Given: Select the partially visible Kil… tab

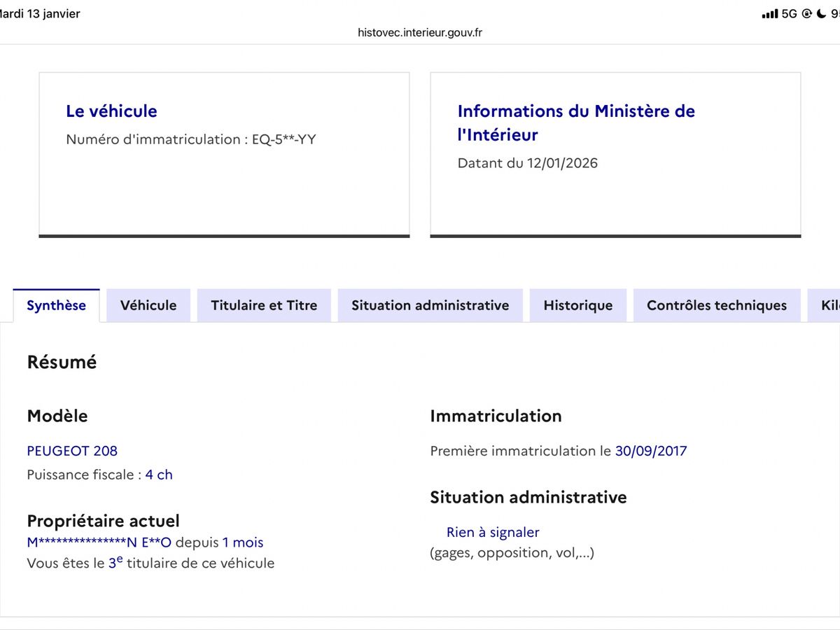Looking at the screenshot, I should click(826, 305).
